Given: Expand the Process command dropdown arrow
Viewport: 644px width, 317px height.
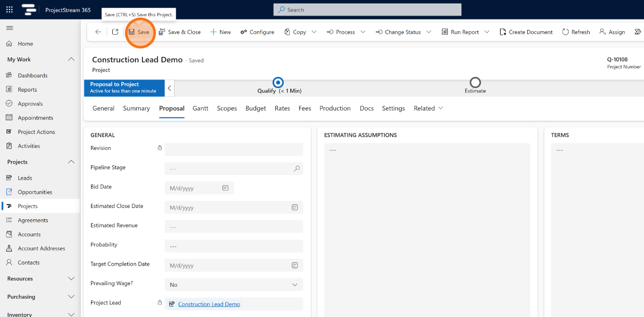Looking at the screenshot, I should [x=364, y=32].
